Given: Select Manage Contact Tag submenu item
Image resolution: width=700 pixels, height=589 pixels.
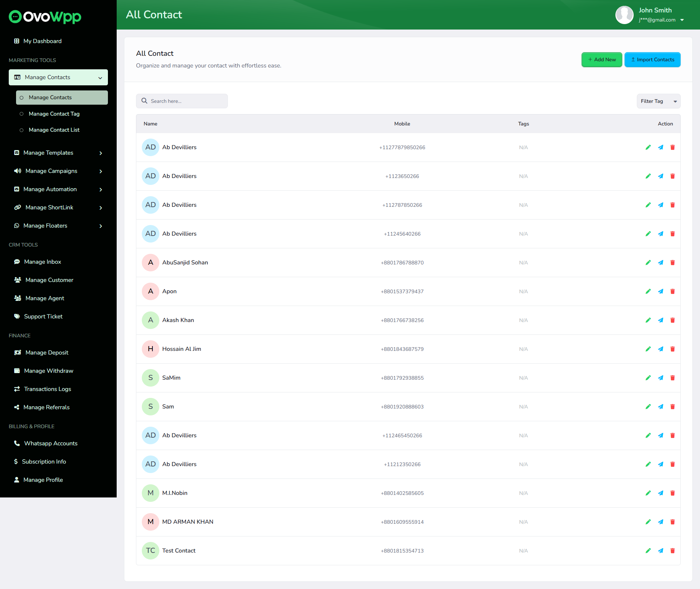Looking at the screenshot, I should click(x=54, y=114).
